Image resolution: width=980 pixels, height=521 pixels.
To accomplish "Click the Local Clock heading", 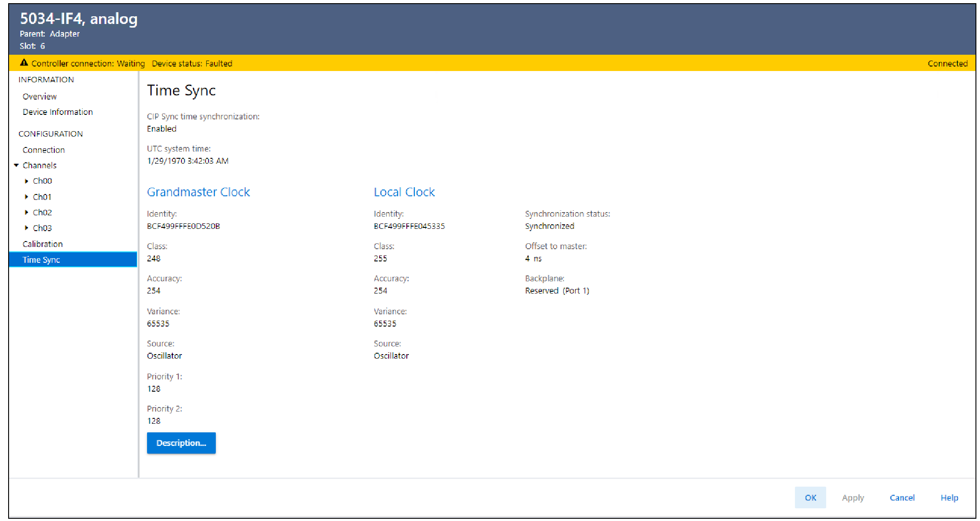I will 404,192.
